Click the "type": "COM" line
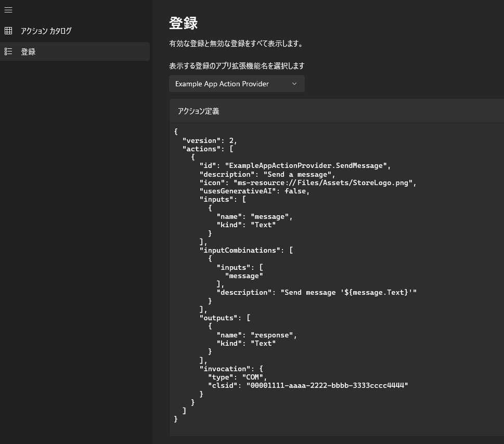The width and height of the screenshot is (504, 444). point(237,377)
